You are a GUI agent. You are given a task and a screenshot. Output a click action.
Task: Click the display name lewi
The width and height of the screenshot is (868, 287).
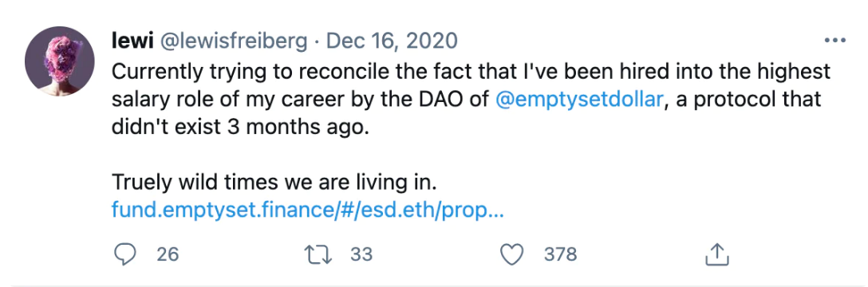coord(132,41)
